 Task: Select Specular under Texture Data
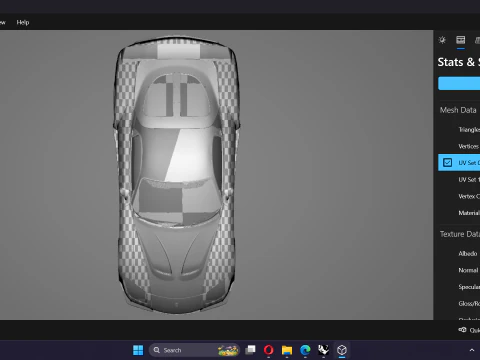[469, 287]
